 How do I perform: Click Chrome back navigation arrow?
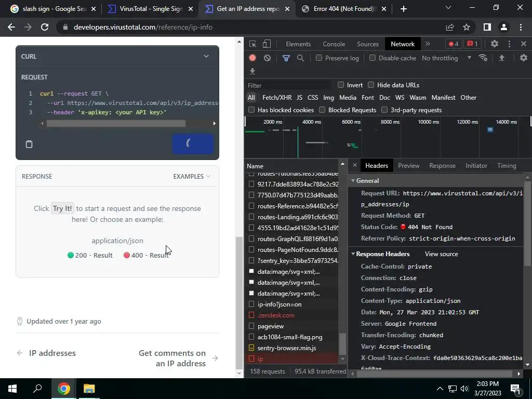(x=11, y=27)
